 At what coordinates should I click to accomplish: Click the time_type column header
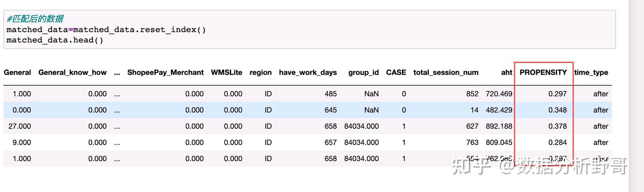591,73
